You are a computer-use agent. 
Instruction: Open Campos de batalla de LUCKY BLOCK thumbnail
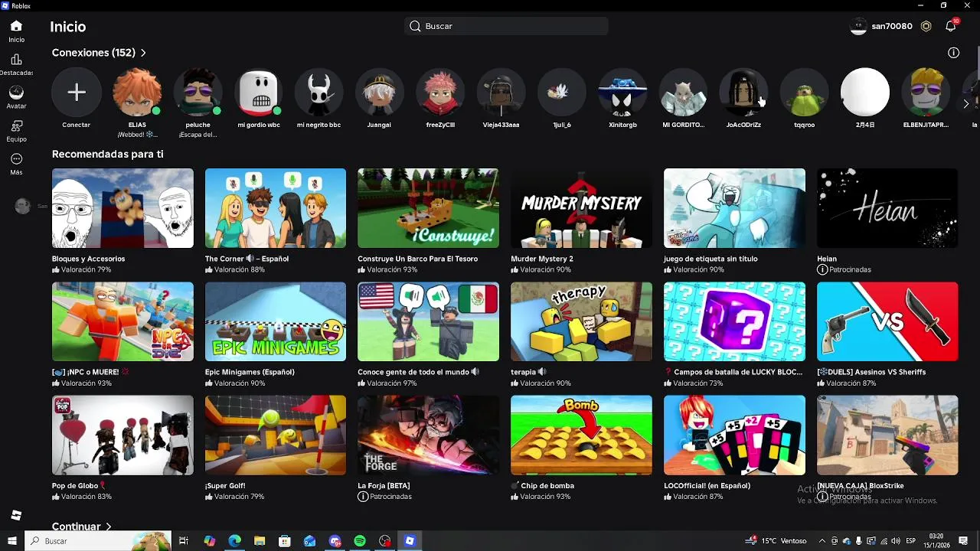tap(734, 321)
